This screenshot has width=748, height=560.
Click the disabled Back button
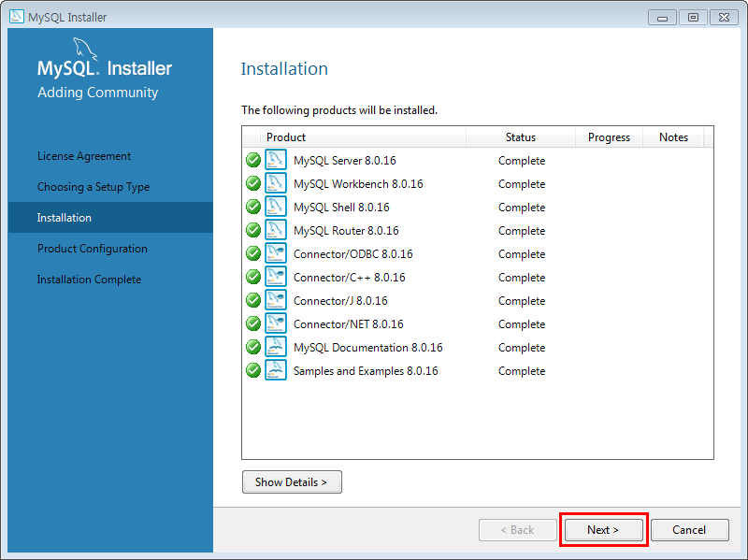pos(518,530)
